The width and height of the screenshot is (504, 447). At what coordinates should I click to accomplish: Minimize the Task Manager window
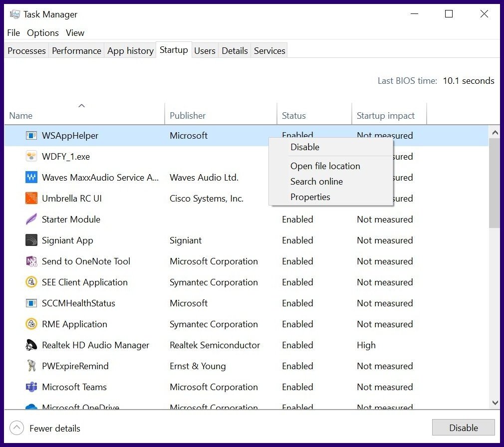click(x=414, y=14)
